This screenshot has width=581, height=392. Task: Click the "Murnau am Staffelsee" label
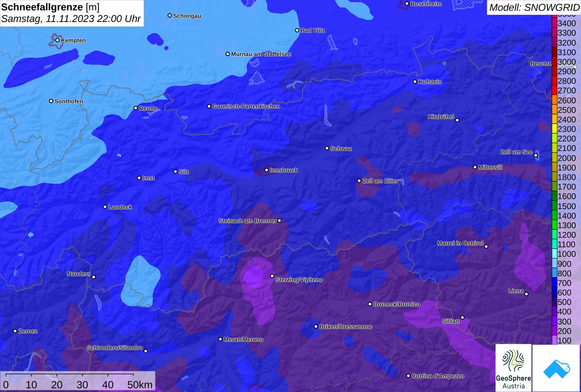click(x=261, y=54)
